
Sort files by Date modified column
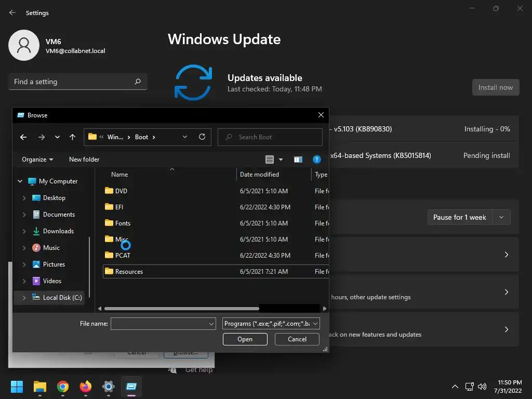tap(259, 175)
